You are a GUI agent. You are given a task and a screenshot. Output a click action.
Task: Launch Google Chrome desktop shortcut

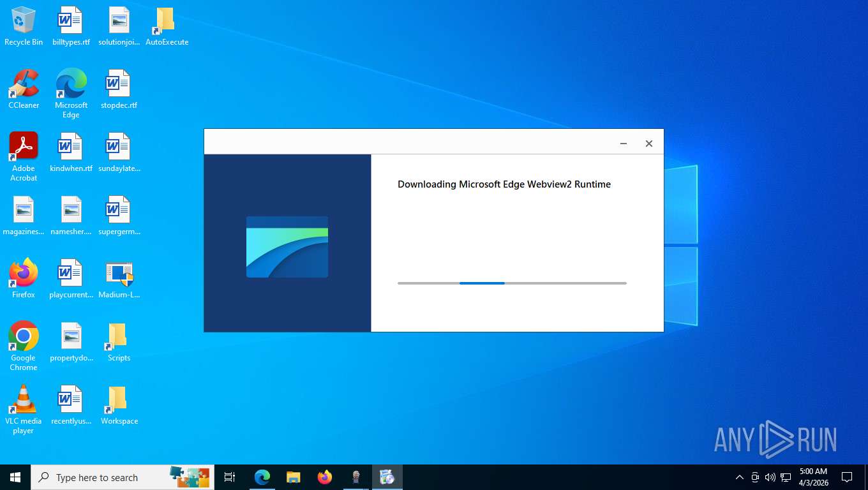pyautogui.click(x=24, y=346)
